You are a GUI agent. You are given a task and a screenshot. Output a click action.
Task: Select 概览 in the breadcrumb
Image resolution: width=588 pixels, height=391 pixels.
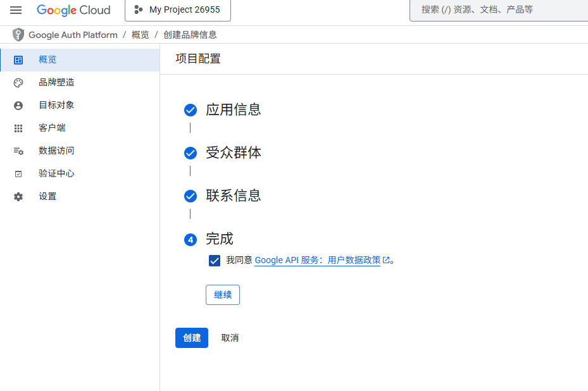click(140, 35)
